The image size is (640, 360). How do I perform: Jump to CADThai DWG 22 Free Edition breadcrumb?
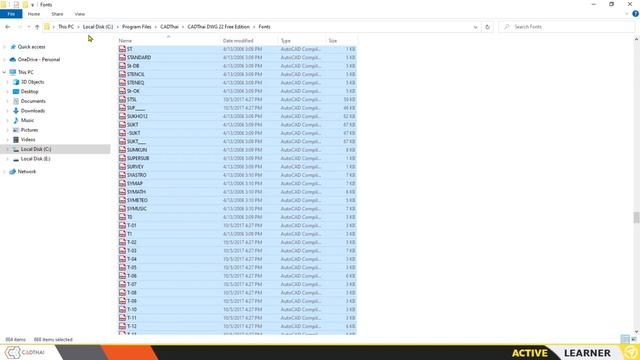click(x=218, y=27)
